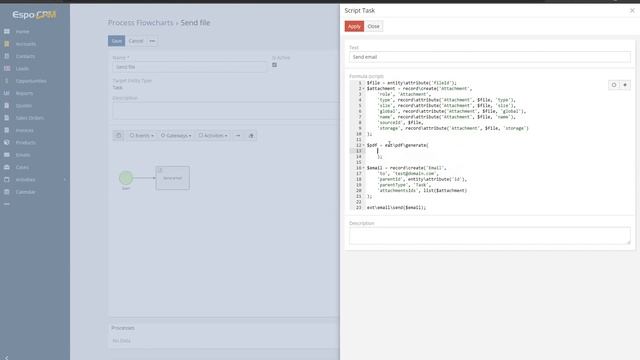The height and width of the screenshot is (360, 640).
Task: Click the Script Task Description textarea
Action: click(x=490, y=236)
